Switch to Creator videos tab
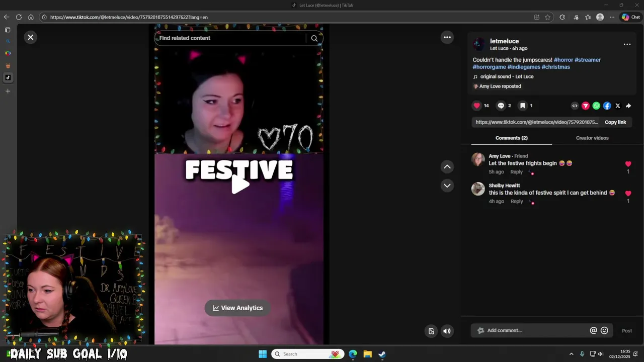This screenshot has width=644, height=362. tap(592, 138)
